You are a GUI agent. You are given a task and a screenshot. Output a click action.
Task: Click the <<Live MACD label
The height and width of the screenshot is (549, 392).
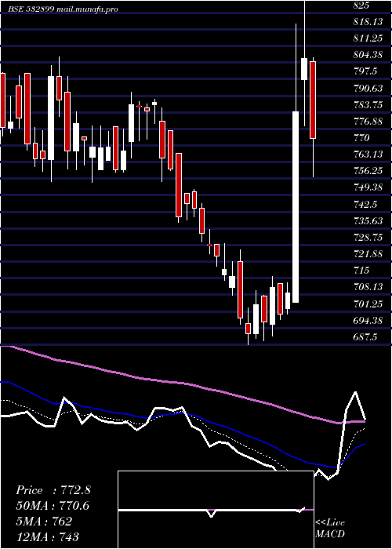(x=330, y=529)
